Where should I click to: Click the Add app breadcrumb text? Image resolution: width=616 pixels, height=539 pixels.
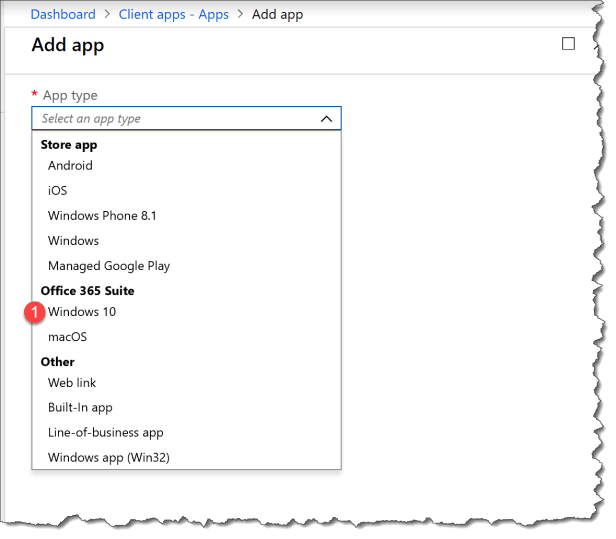(277, 15)
